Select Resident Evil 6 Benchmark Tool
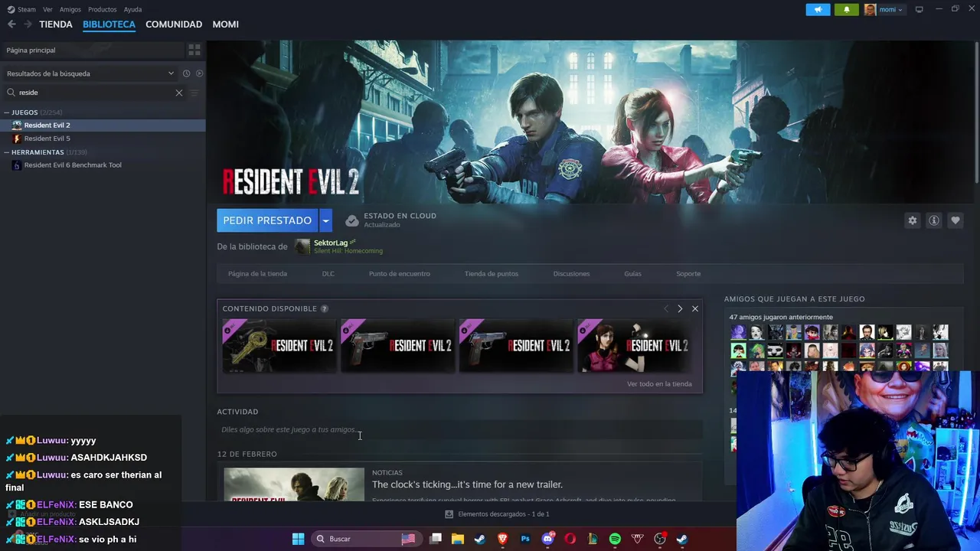980x551 pixels. click(x=103, y=165)
